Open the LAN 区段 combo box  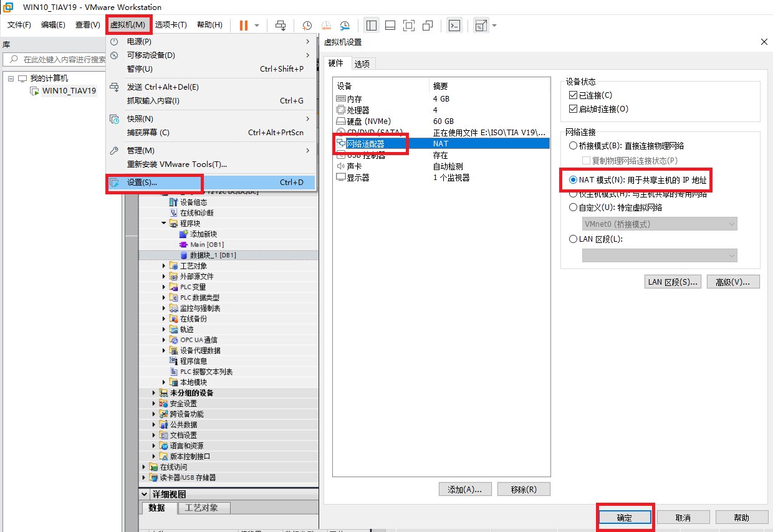pos(660,255)
